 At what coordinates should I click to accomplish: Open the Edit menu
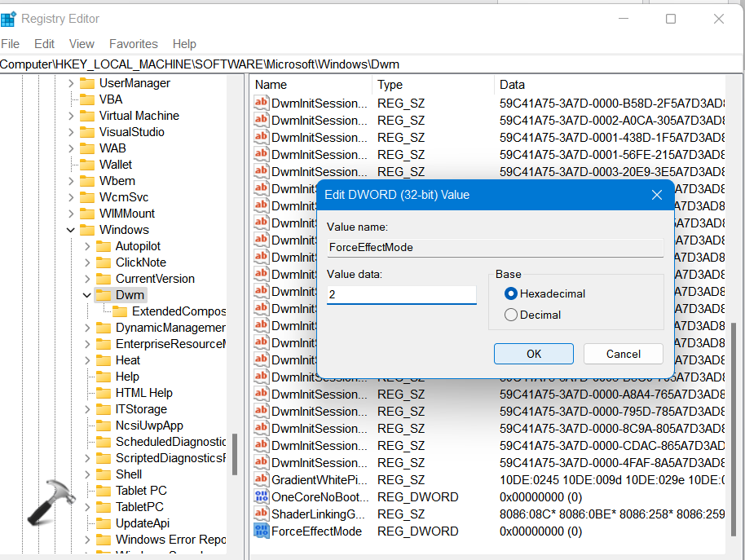pos(44,44)
